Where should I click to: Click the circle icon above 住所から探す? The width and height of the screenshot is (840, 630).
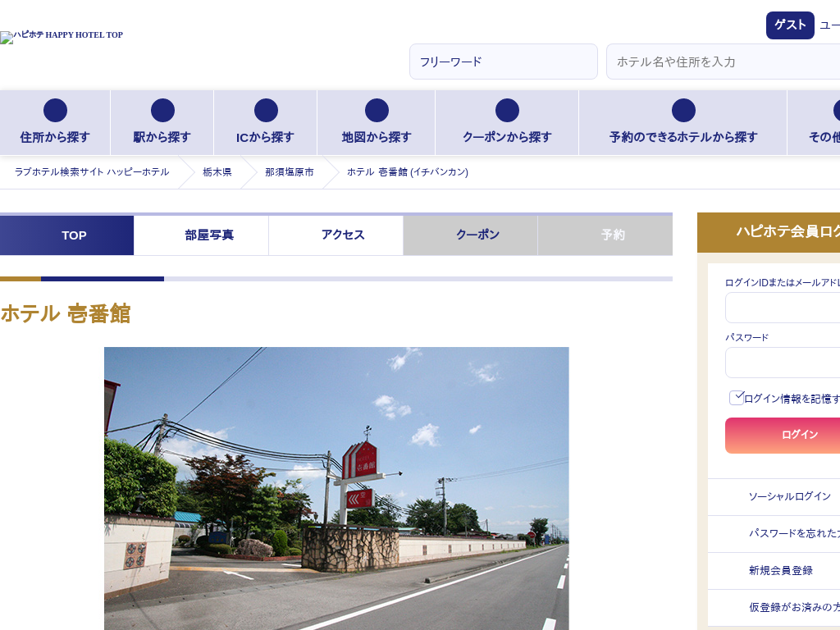tap(55, 111)
